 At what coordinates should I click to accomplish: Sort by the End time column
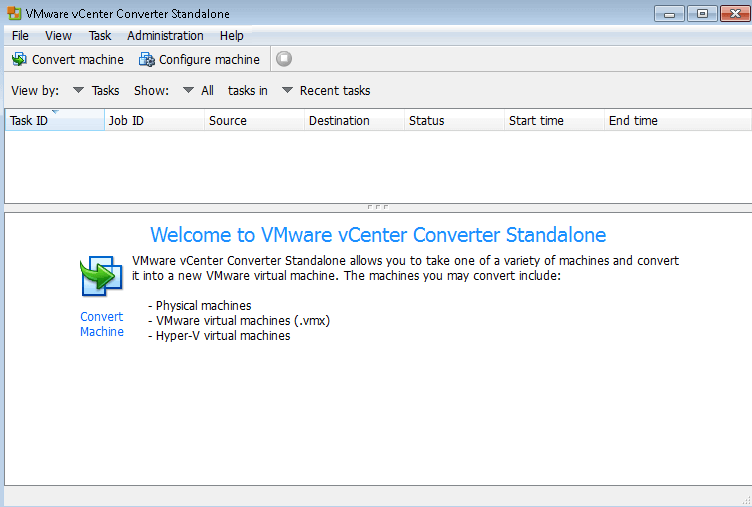[678, 120]
